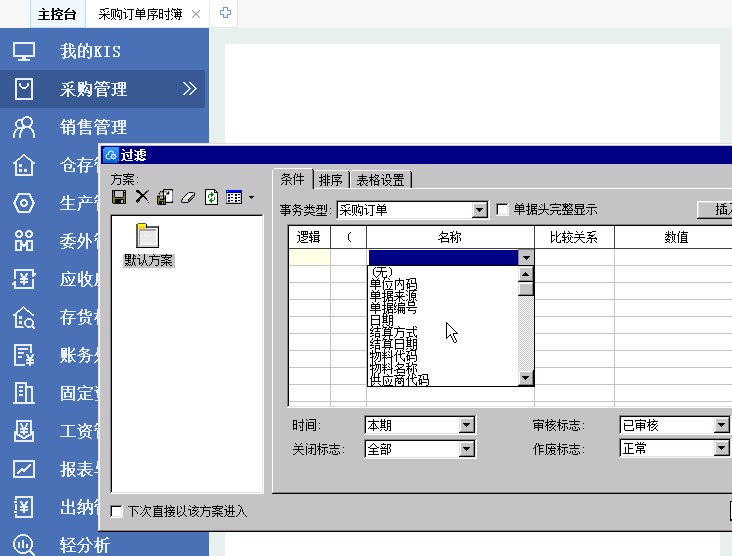The width and height of the screenshot is (732, 556).
Task: Click the 过滤 dialog title icon
Action: [x=111, y=155]
